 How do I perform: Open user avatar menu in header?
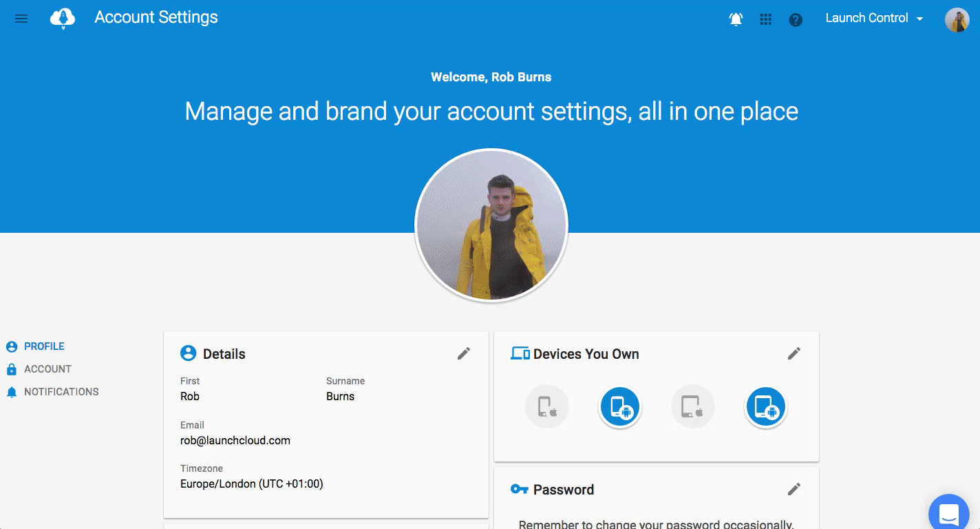(x=957, y=20)
